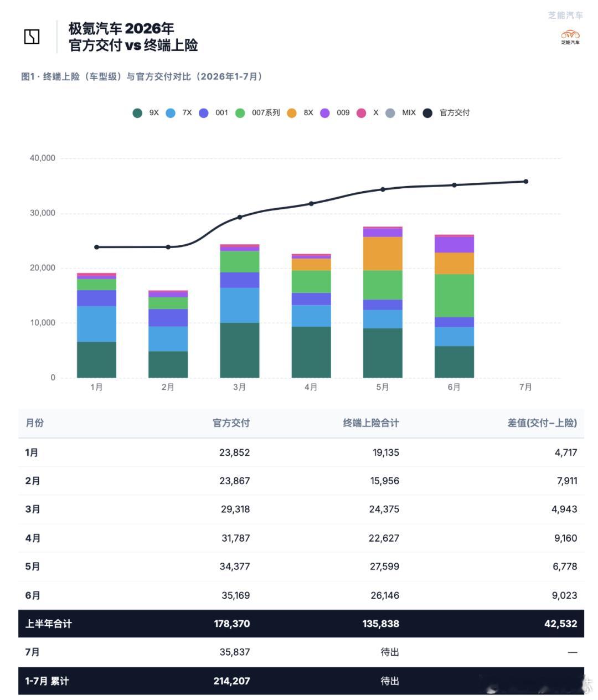Click the value 23,852 in the 1月 row
Viewport: 598px width, 700px height.
[x=235, y=452]
